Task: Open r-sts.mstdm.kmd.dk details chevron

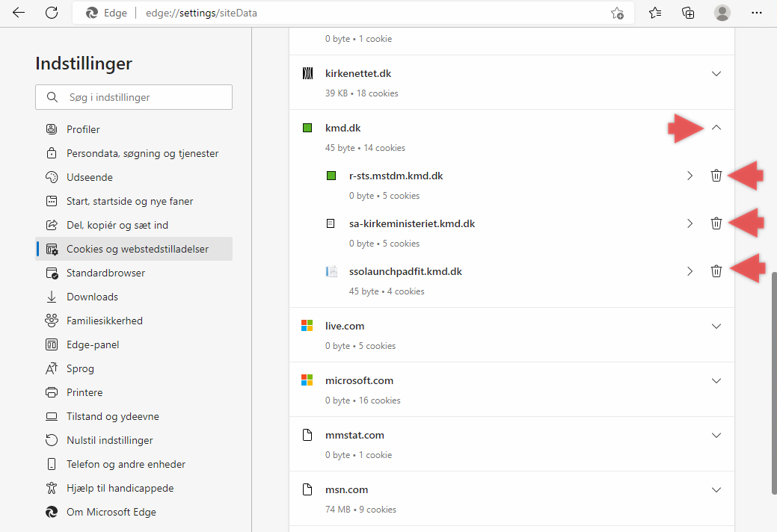Action: [690, 176]
